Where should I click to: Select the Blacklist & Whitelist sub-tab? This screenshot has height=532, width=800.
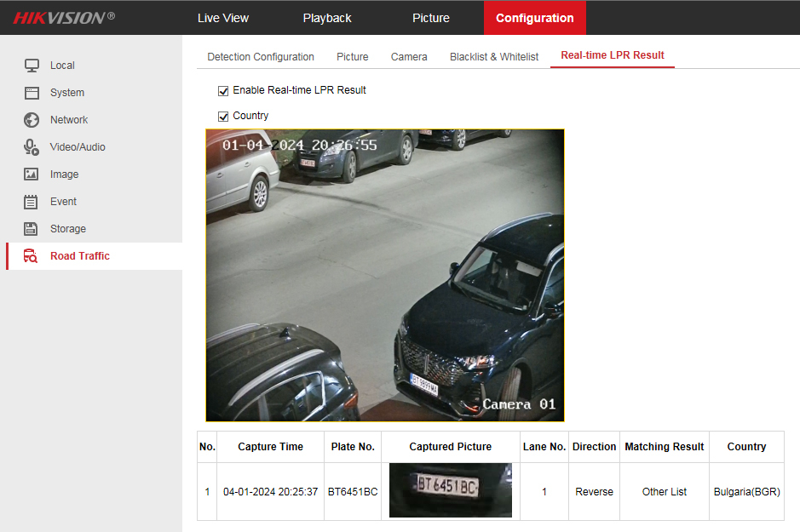pyautogui.click(x=494, y=57)
